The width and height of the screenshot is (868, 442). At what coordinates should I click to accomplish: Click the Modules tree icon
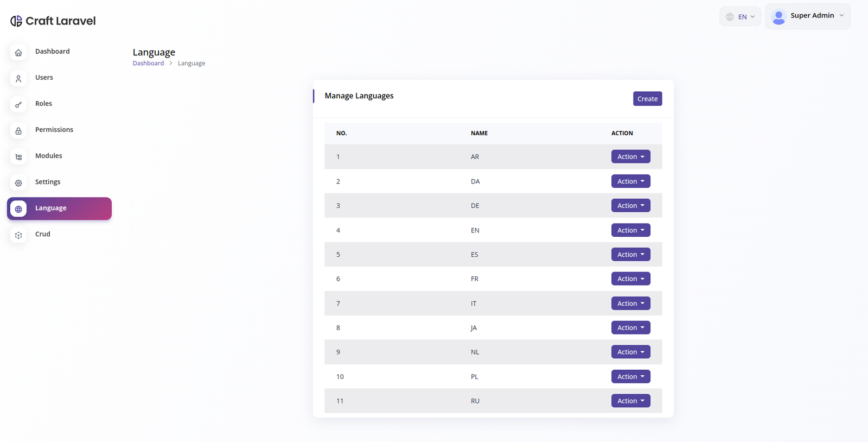18,157
